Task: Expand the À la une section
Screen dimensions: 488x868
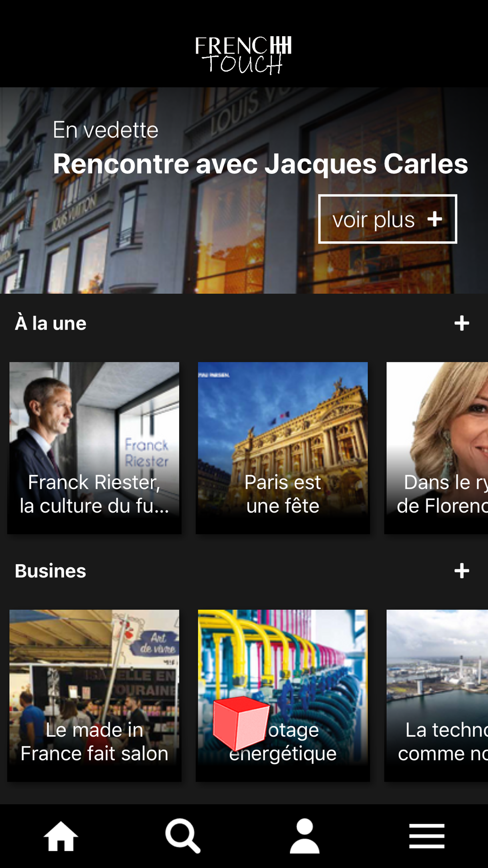Action: [x=461, y=323]
